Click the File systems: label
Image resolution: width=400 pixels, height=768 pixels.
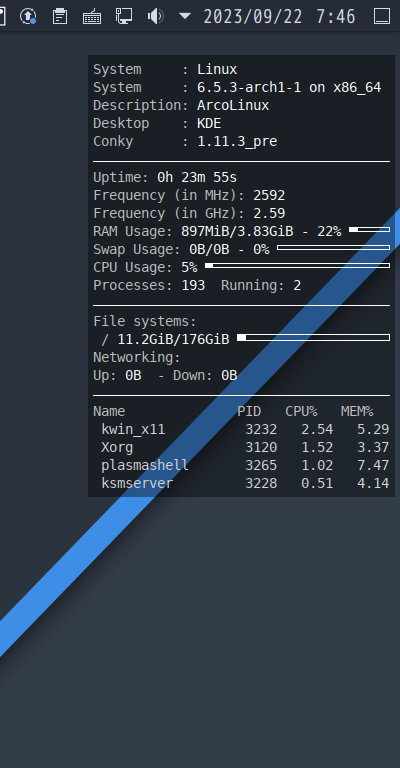(145, 322)
